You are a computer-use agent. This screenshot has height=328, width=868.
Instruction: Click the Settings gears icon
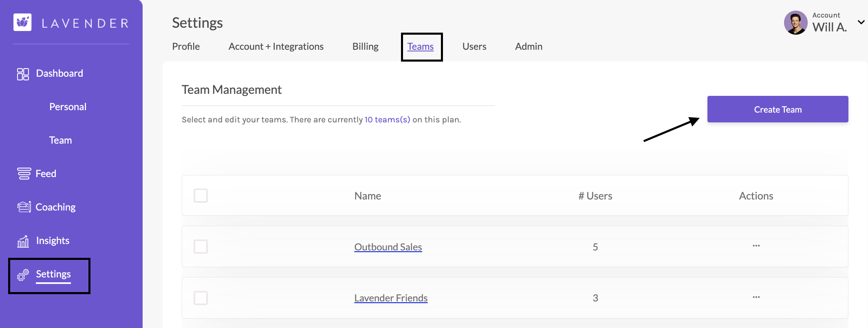point(23,275)
